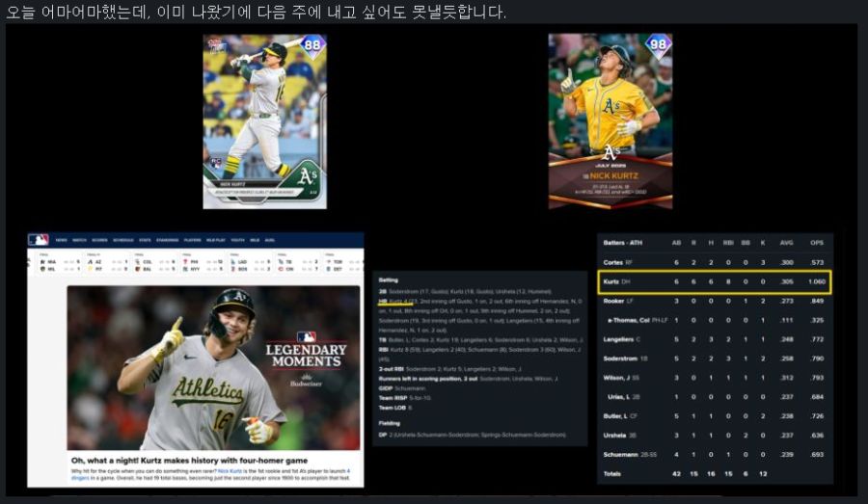
Task: Click the Fielding section heading
Action: [x=390, y=423]
